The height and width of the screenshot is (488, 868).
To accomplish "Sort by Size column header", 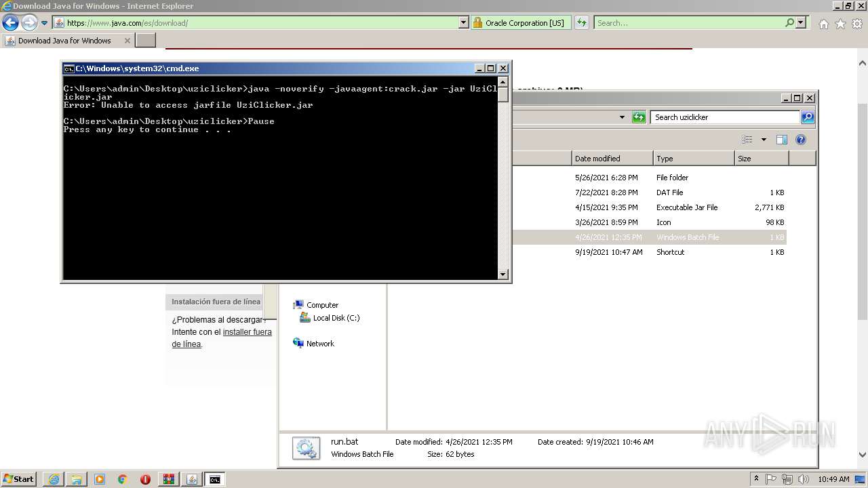I will [762, 159].
